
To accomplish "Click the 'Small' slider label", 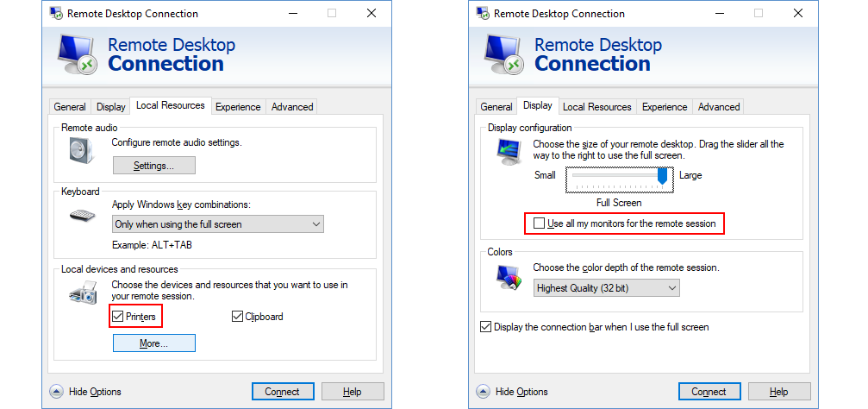I will click(545, 175).
